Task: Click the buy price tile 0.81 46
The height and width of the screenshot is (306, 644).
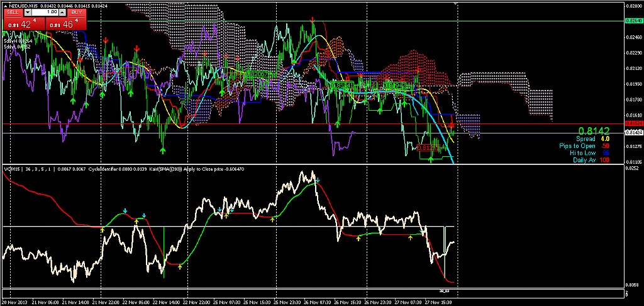Action: click(x=65, y=24)
